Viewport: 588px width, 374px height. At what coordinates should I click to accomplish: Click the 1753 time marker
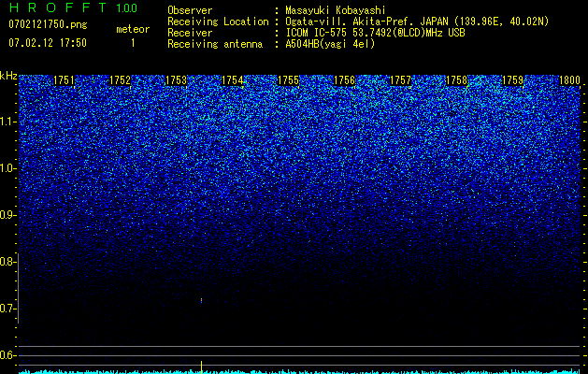(x=176, y=80)
